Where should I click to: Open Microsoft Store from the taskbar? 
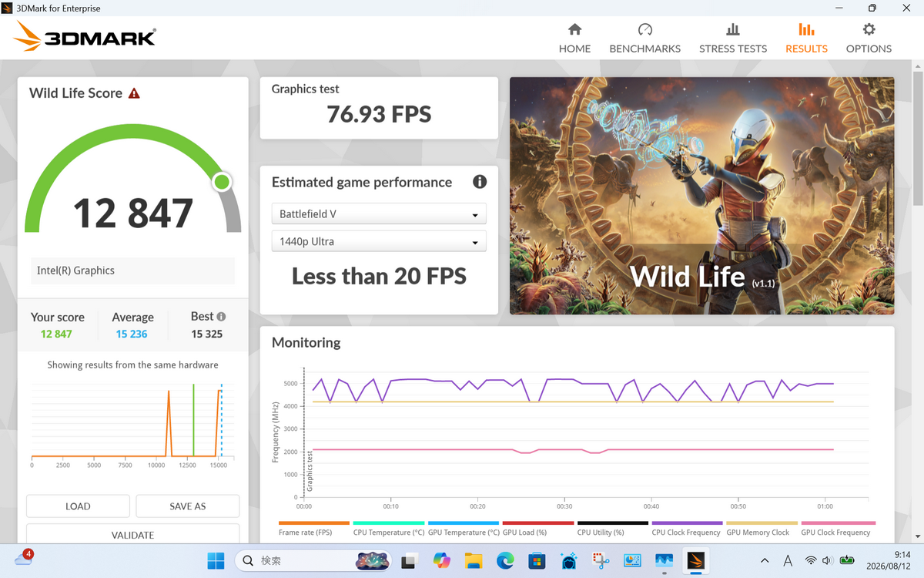pyautogui.click(x=537, y=561)
